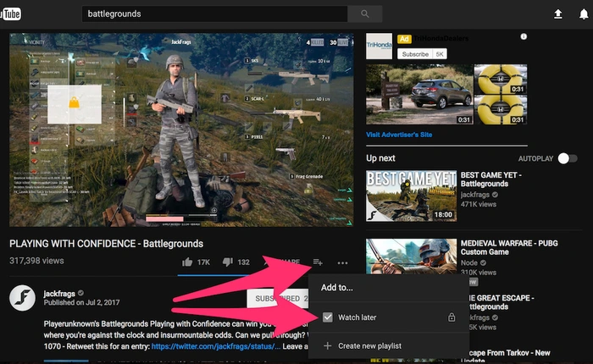Uncheck the Watch later checkbox
This screenshot has width=593, height=364.
(x=328, y=317)
